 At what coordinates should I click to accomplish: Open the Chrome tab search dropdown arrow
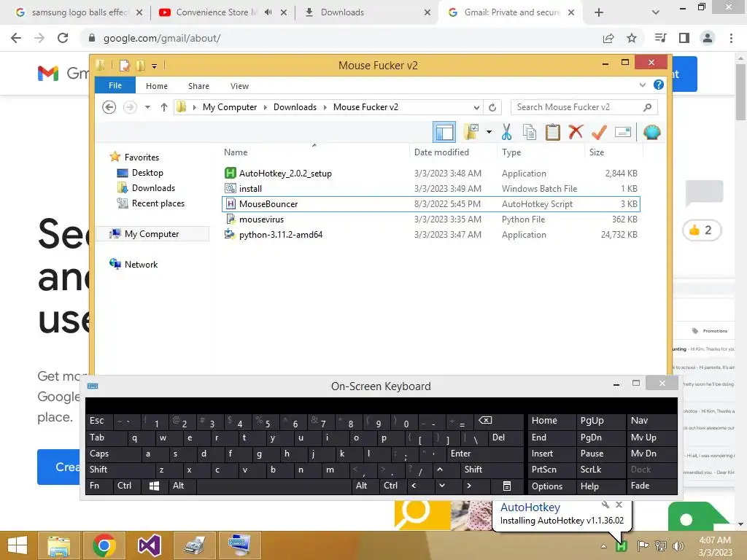point(656,12)
